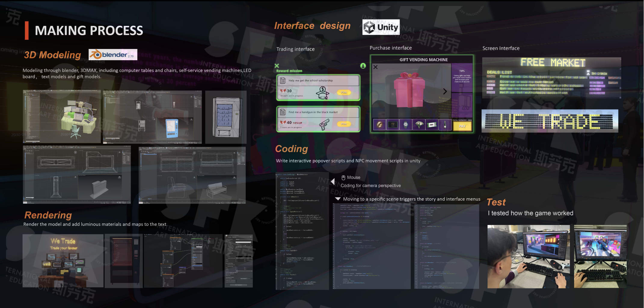
Task: Click '5 users are in progress' text
Action: tap(291, 128)
